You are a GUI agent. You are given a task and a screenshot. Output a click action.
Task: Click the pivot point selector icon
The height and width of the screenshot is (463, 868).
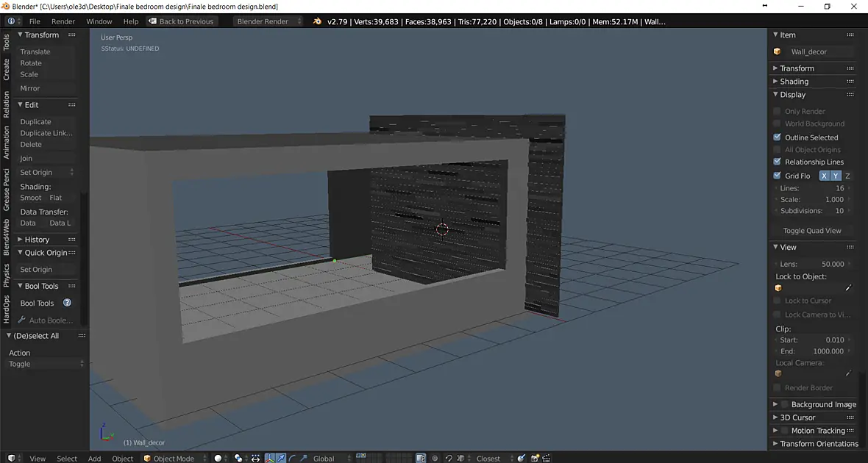[238, 458]
